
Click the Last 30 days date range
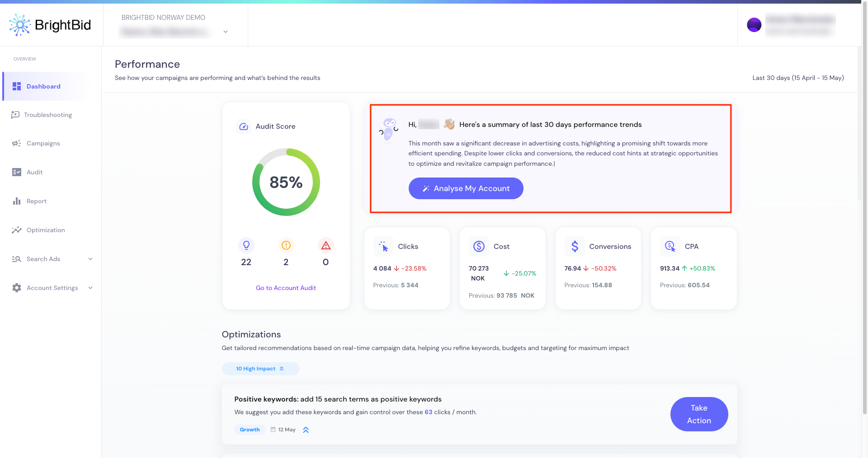pyautogui.click(x=798, y=78)
